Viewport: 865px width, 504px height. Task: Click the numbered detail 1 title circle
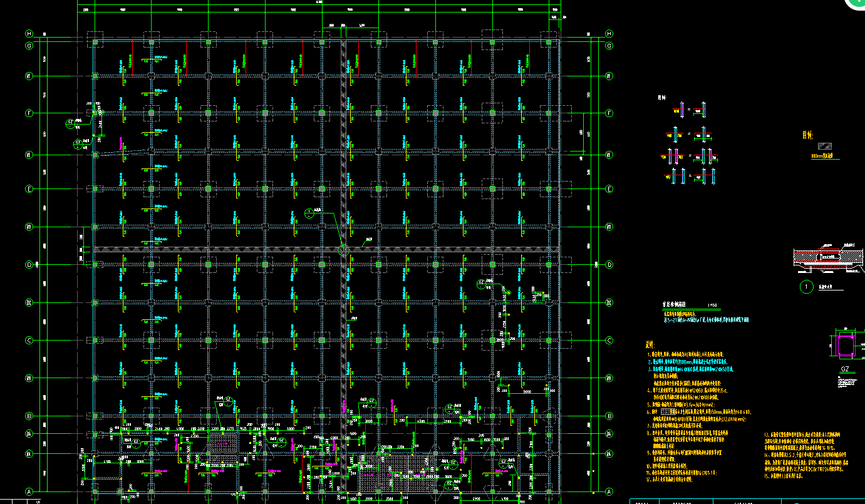coord(807,287)
